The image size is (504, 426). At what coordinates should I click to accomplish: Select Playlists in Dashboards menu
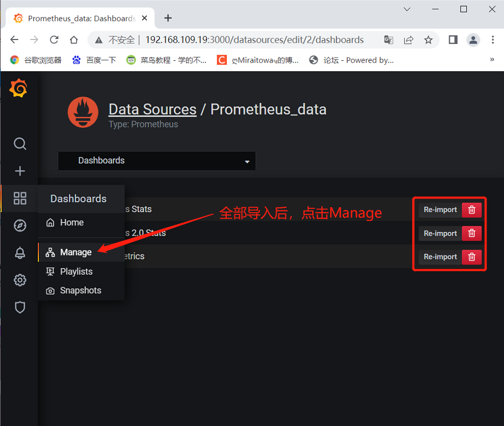pos(76,271)
